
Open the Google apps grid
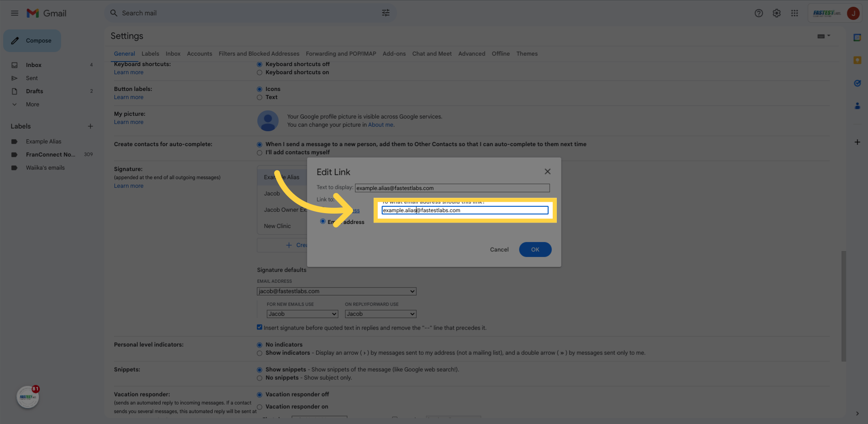(794, 13)
